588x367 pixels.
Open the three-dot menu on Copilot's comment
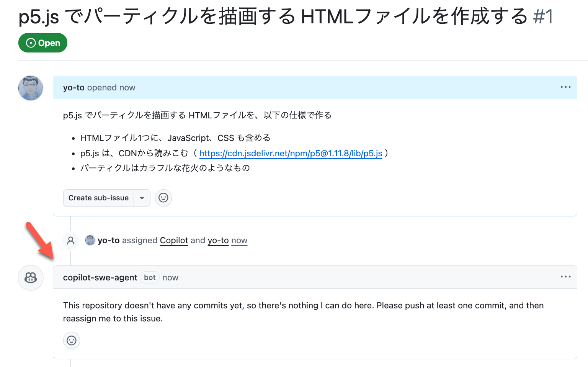[x=565, y=277]
